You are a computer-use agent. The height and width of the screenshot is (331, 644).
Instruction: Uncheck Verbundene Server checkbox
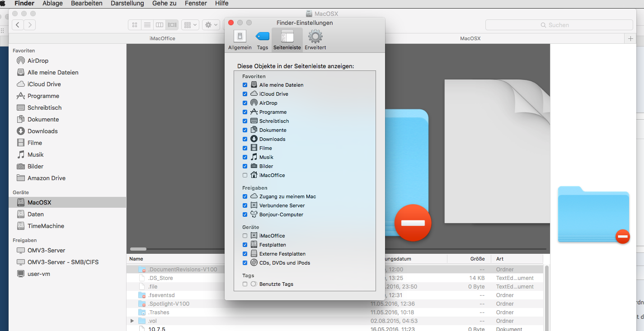tap(245, 205)
